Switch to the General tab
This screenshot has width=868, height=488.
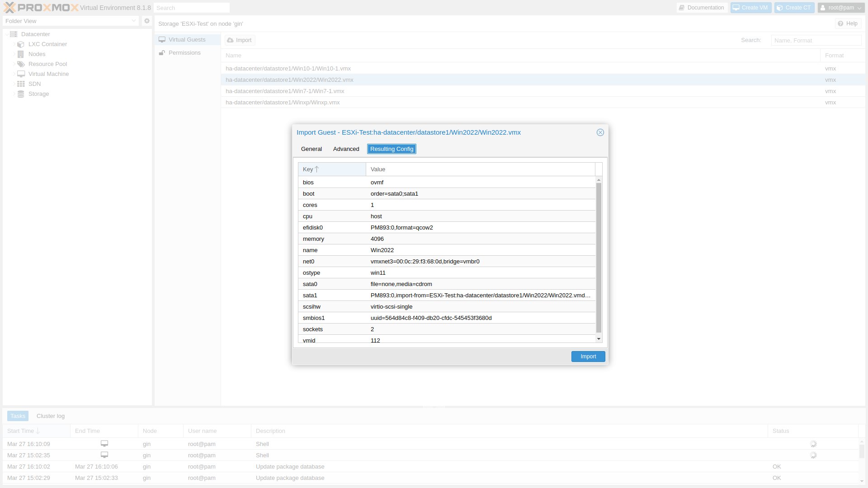(x=311, y=149)
